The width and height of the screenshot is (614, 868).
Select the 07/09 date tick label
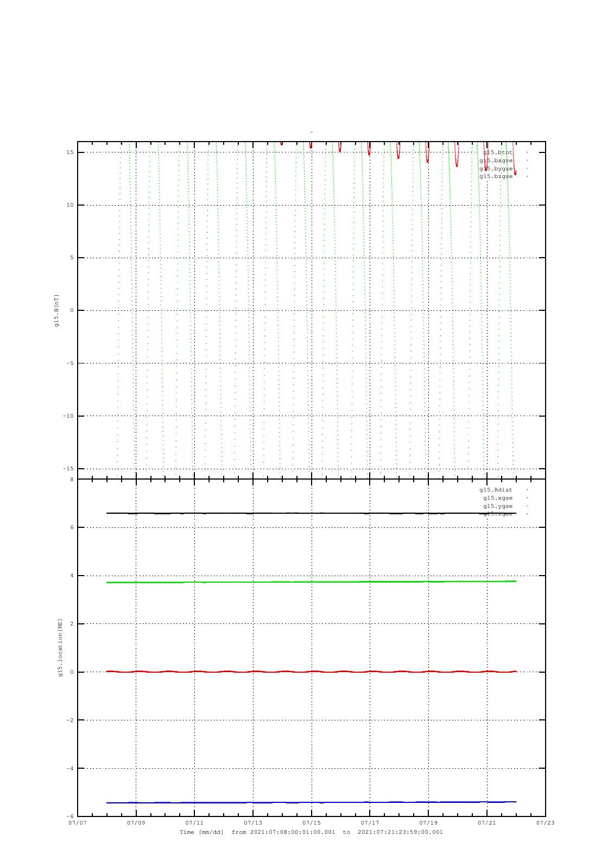pyautogui.click(x=136, y=822)
